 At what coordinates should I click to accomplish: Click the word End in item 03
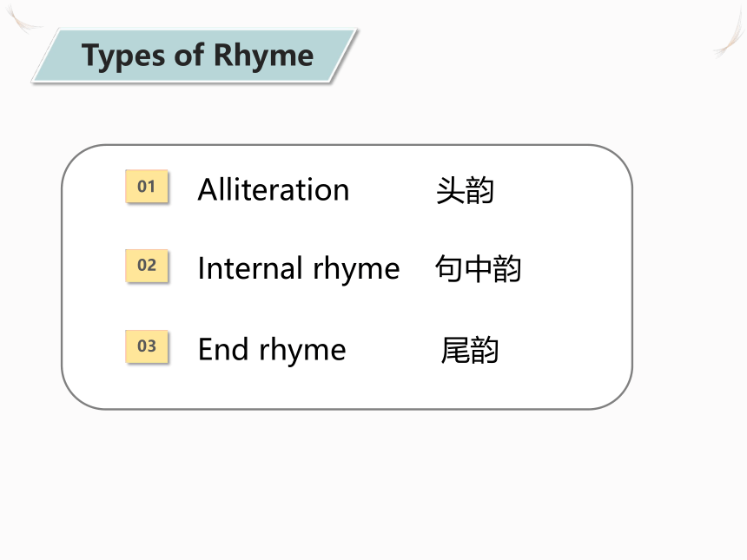223,349
